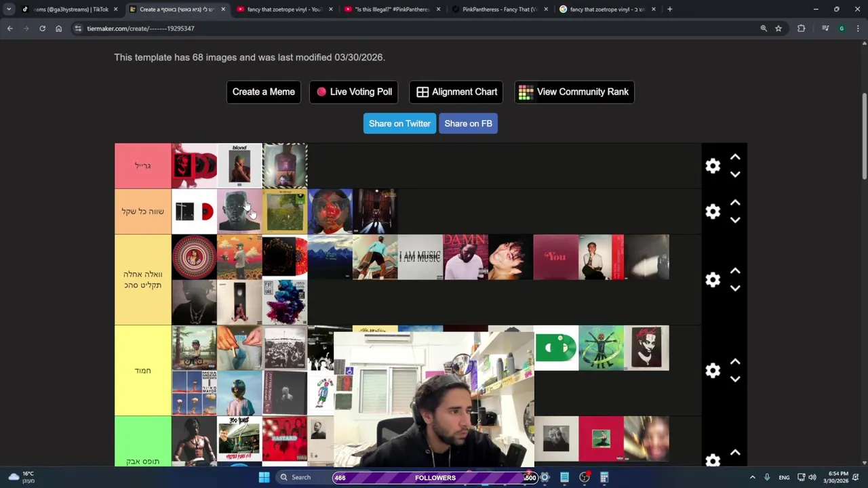Open the media controls icon in toolbar

(825, 28)
